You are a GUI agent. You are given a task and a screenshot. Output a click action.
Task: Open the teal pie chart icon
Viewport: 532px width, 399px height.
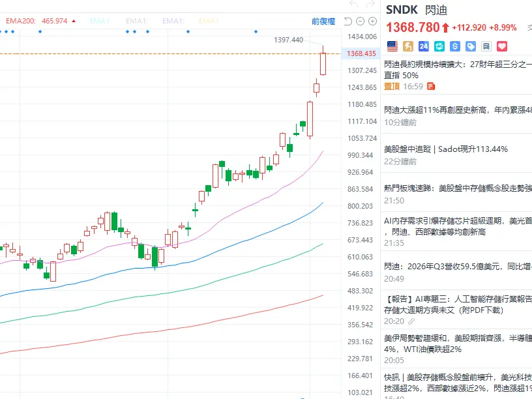[439, 46]
